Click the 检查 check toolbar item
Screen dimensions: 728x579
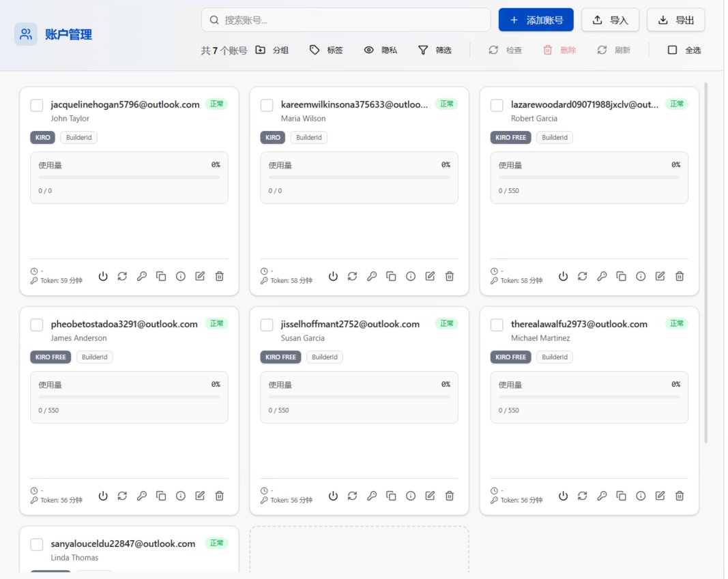click(x=505, y=50)
